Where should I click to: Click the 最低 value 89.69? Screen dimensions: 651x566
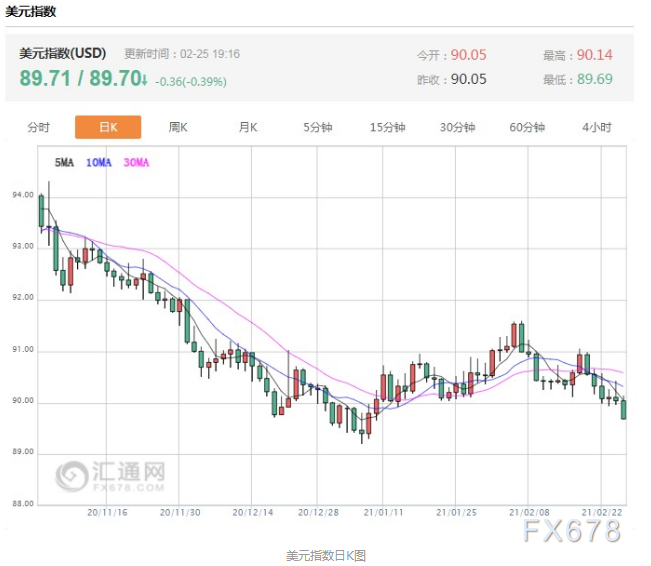595,79
